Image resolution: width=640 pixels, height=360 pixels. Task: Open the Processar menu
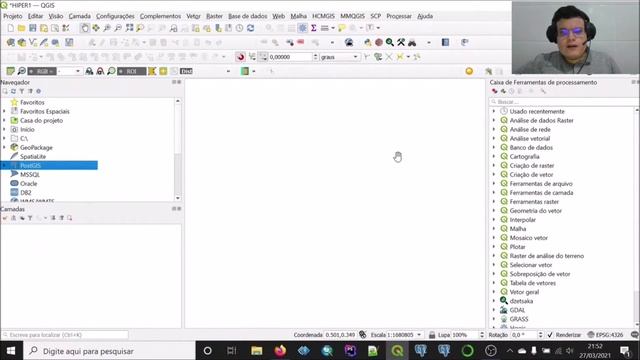pos(399,16)
